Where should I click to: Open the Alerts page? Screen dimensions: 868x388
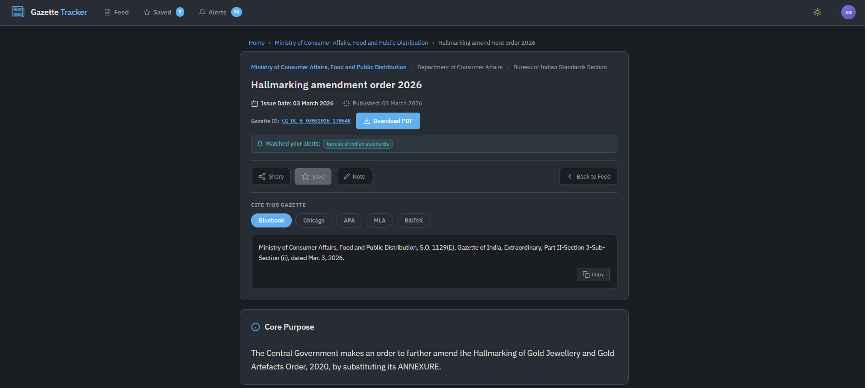click(x=220, y=12)
